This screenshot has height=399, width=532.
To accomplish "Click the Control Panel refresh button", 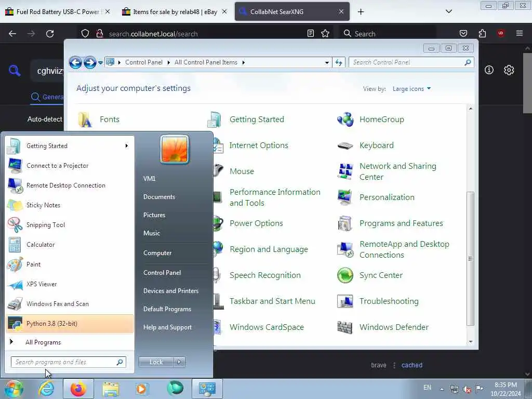I will click(x=339, y=62).
